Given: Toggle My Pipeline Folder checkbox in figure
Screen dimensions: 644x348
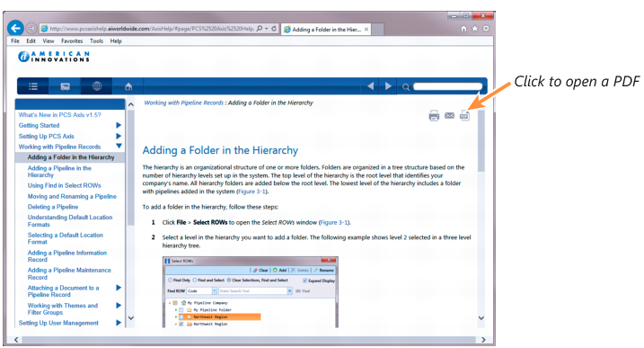Looking at the screenshot, I should coord(181,309).
